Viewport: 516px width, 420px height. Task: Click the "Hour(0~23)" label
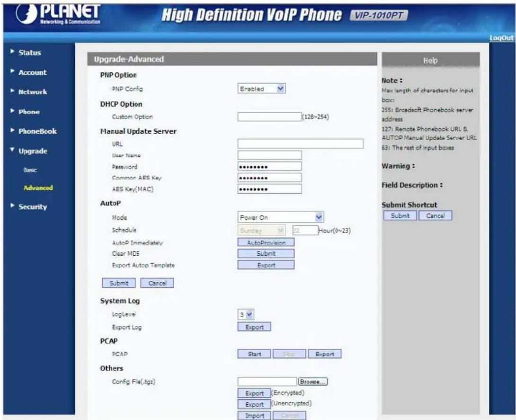[335, 231]
